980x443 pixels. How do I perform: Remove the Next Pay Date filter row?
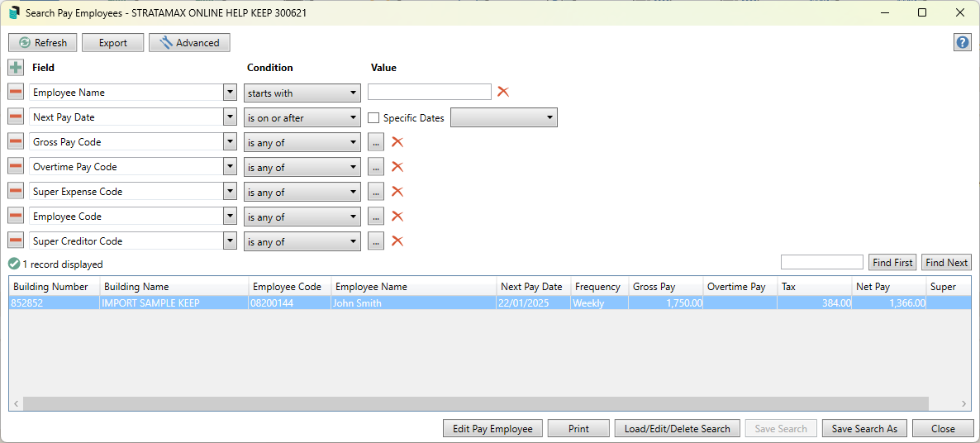pos(17,117)
